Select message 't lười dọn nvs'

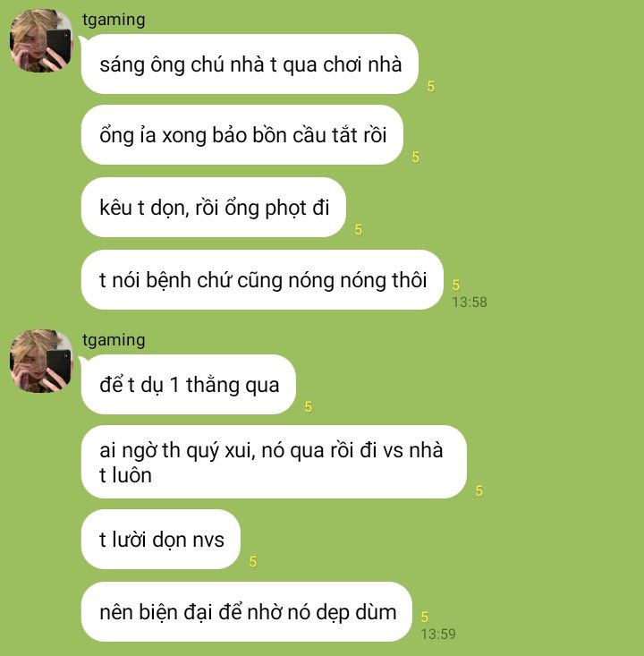coord(161,540)
